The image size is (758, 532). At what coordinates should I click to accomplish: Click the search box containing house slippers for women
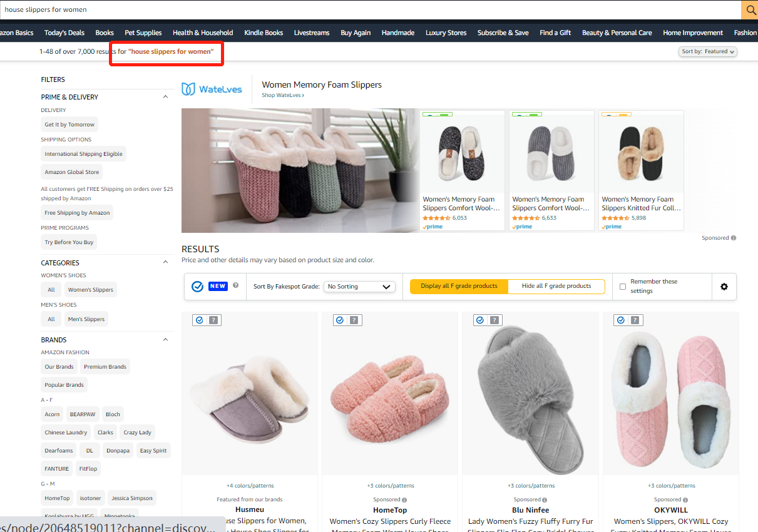click(x=371, y=10)
